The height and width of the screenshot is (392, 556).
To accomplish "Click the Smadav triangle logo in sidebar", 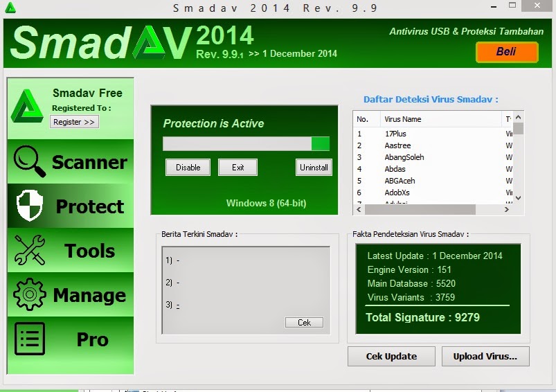I will (x=27, y=106).
